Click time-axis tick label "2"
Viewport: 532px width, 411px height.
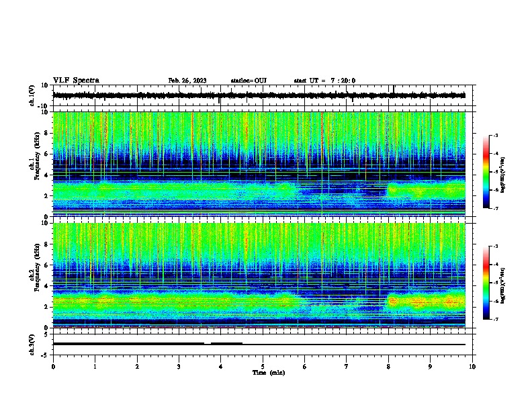point(137,367)
